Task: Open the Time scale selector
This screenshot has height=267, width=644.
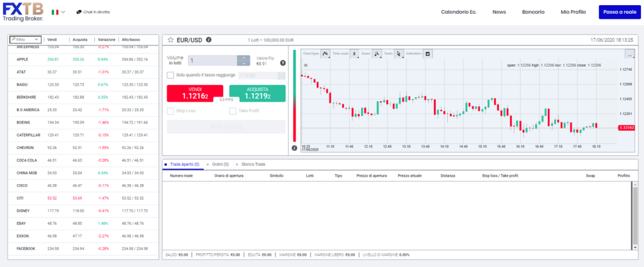Action: click(x=355, y=53)
